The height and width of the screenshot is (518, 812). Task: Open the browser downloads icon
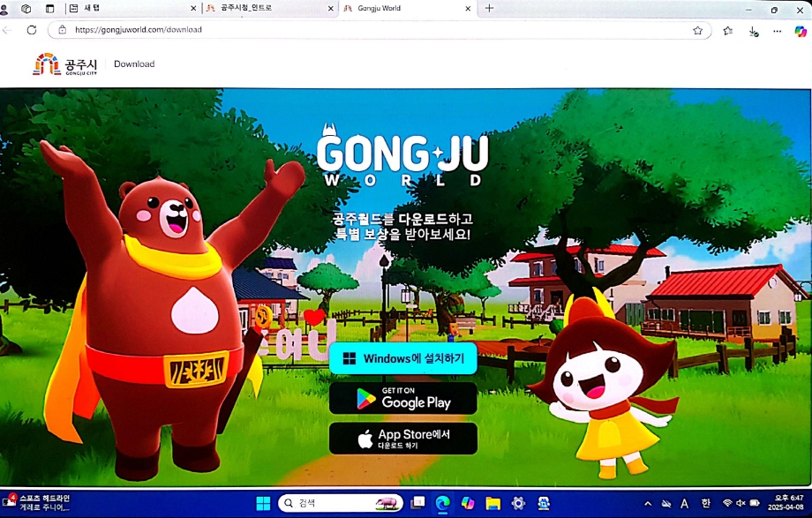click(x=754, y=32)
